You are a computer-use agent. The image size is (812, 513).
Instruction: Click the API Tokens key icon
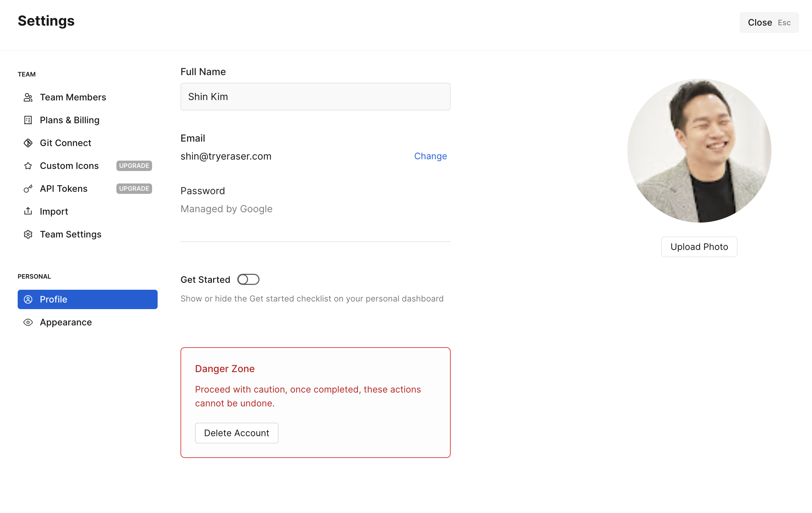28,189
